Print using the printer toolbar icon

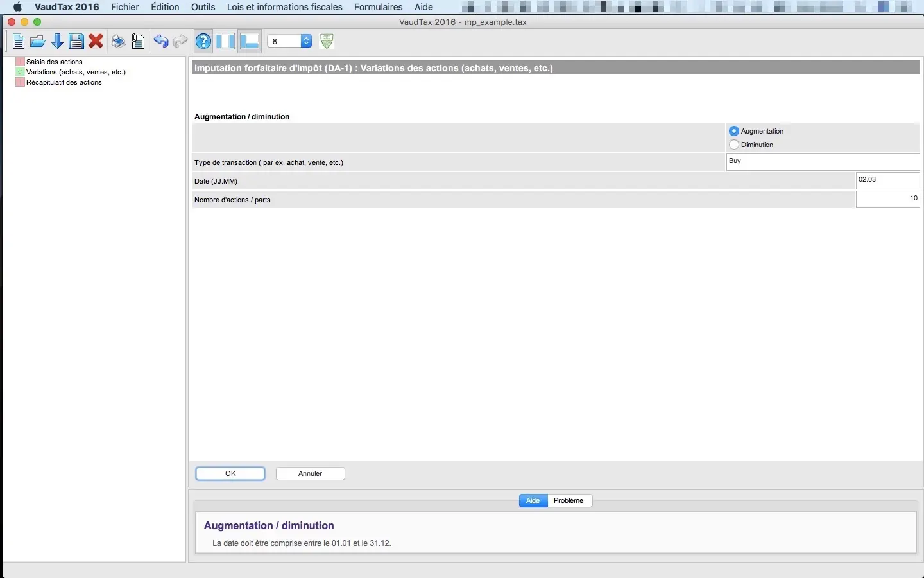pos(119,42)
